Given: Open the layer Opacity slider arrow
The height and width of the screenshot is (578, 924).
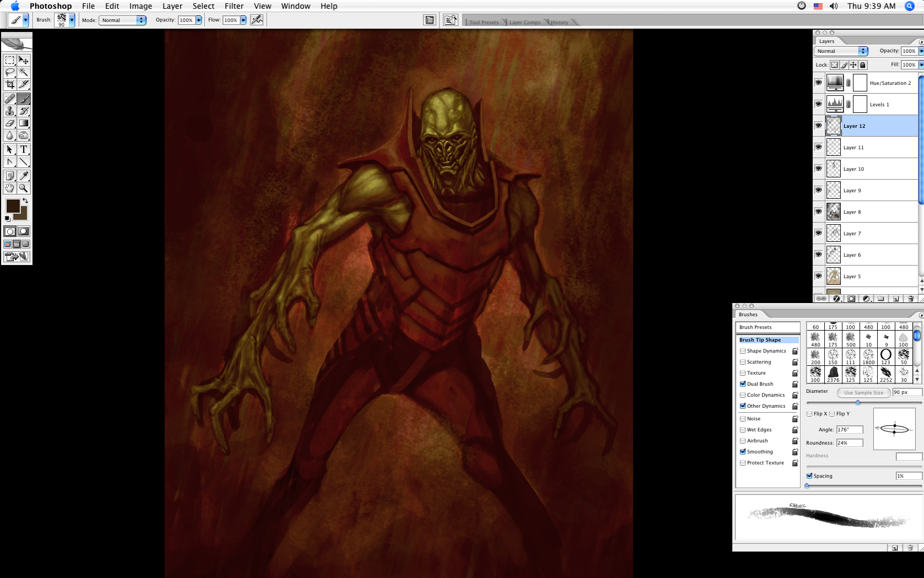Looking at the screenshot, I should coord(921,51).
